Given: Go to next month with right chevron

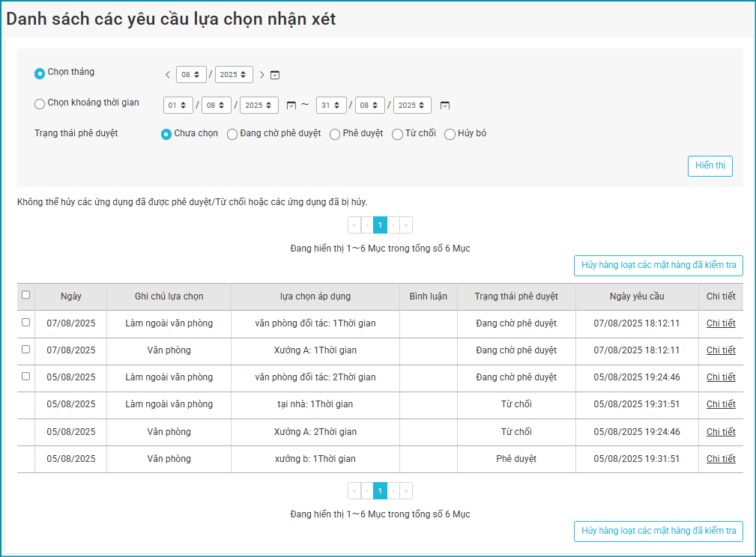Looking at the screenshot, I should pos(261,75).
